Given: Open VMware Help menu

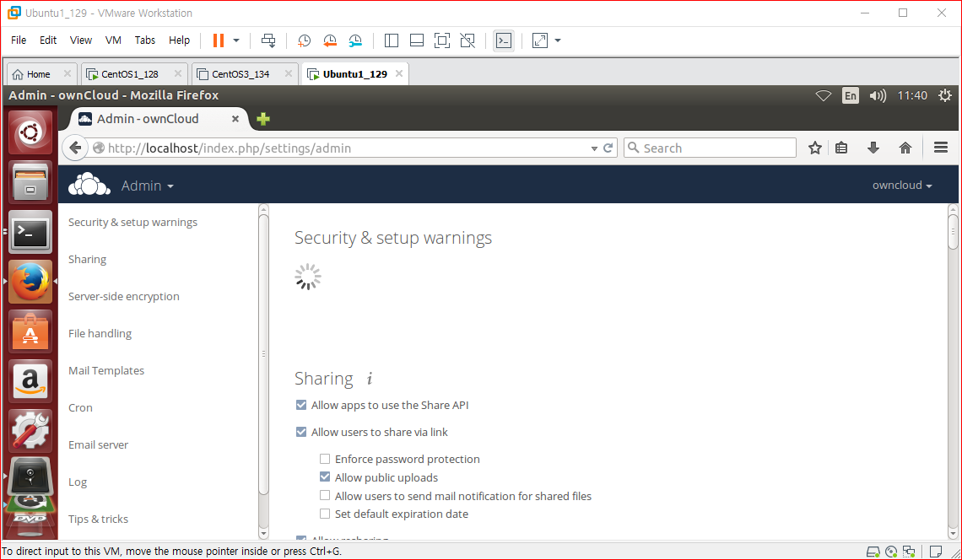Looking at the screenshot, I should click(179, 40).
